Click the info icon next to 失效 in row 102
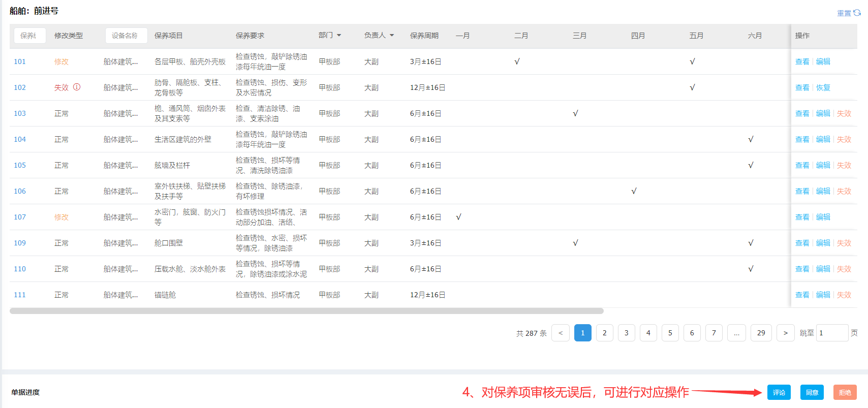Image resolution: width=868 pixels, height=408 pixels. point(77,87)
